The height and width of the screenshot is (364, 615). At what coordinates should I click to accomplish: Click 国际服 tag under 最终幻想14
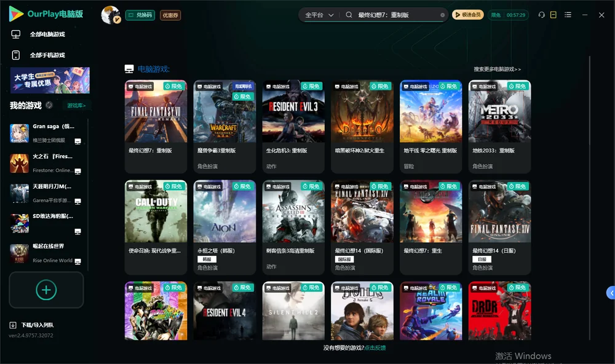pos(344,259)
